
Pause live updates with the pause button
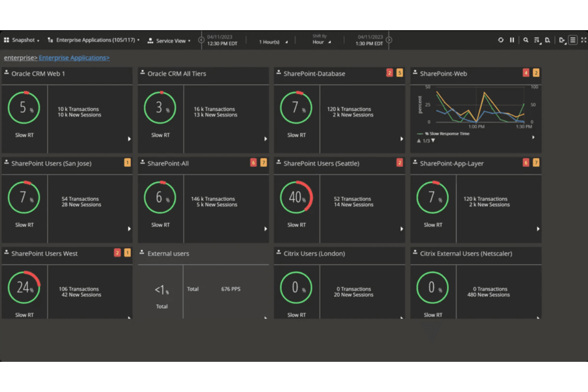click(512, 40)
